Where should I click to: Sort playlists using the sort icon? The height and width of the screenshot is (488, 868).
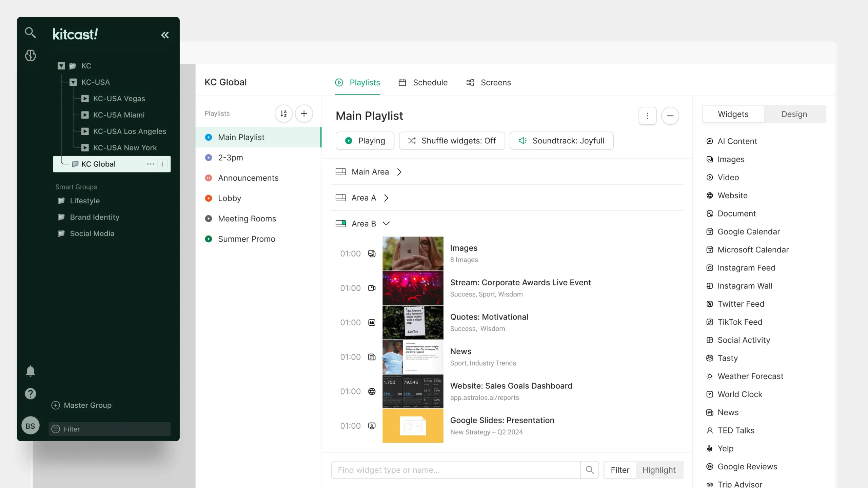pyautogui.click(x=284, y=113)
